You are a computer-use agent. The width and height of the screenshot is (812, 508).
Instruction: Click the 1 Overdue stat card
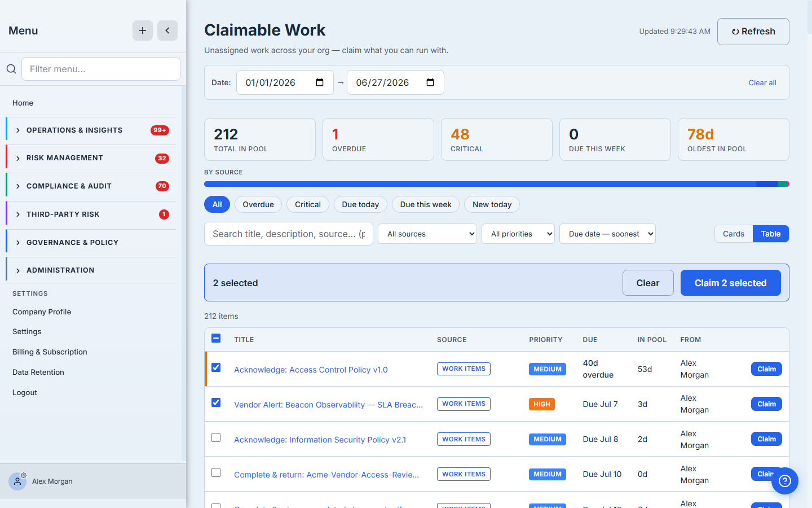point(378,139)
